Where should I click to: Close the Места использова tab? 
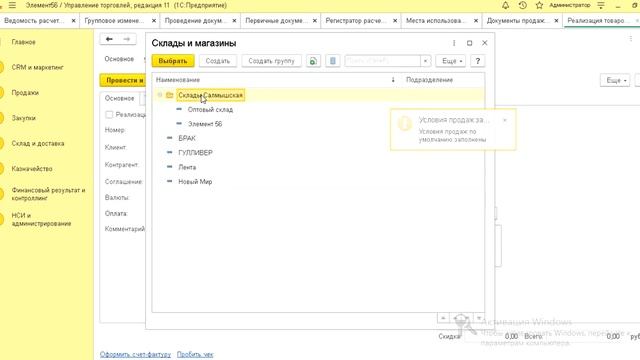pos(476,20)
